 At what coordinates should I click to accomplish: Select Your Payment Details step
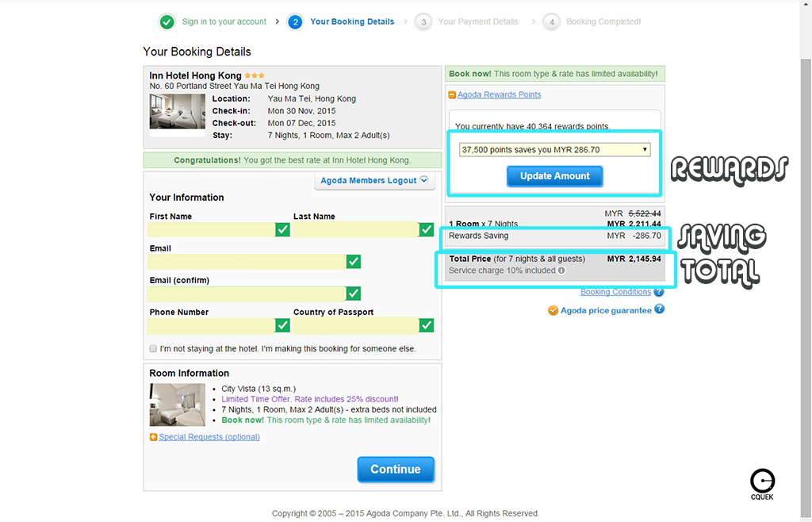tap(478, 21)
